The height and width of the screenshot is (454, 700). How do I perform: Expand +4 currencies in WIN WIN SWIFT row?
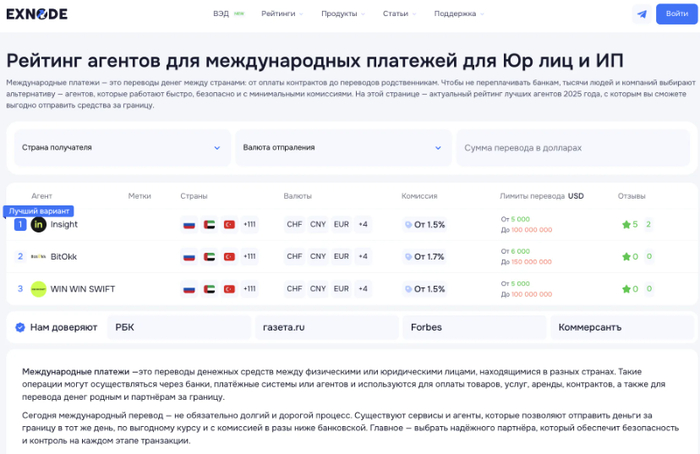tap(363, 289)
